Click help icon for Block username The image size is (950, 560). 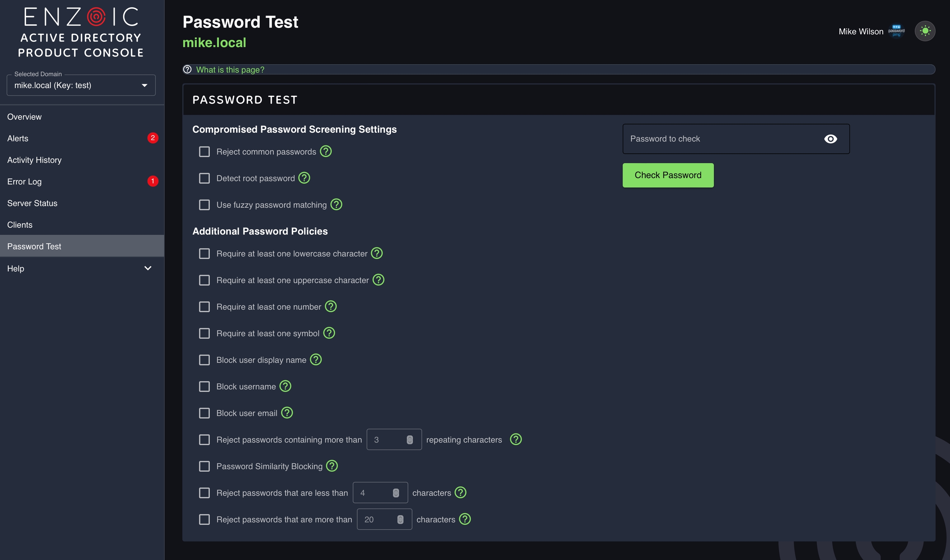pyautogui.click(x=285, y=386)
